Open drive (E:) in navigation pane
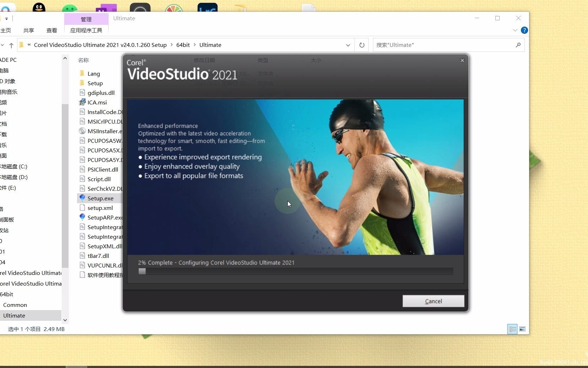 pyautogui.click(x=8, y=188)
